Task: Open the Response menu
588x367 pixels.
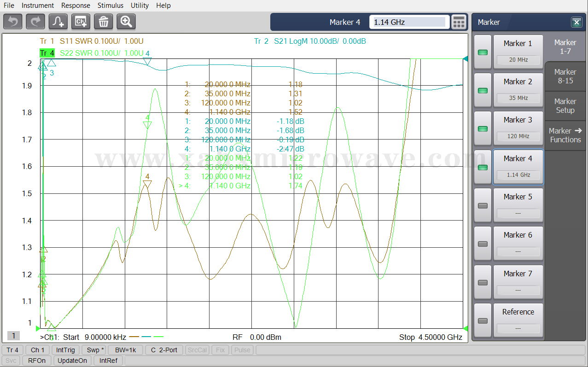Action: [x=76, y=6]
